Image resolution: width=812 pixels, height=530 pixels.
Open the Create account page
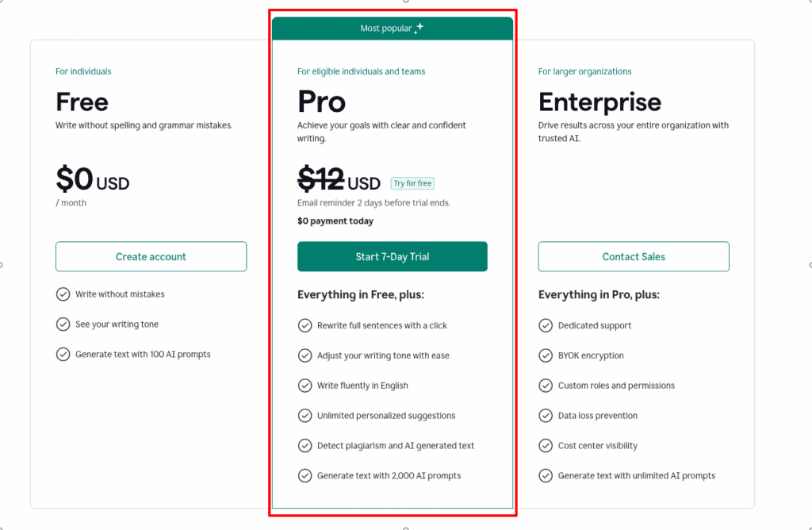click(151, 256)
